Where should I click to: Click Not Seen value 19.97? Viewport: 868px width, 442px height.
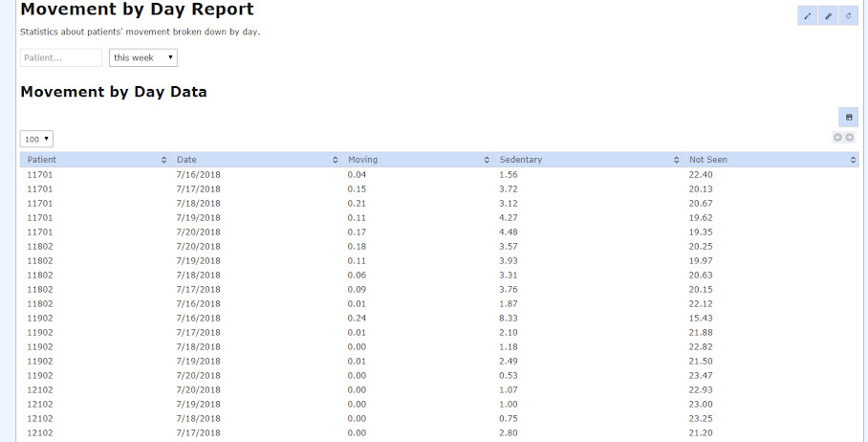[x=701, y=261]
